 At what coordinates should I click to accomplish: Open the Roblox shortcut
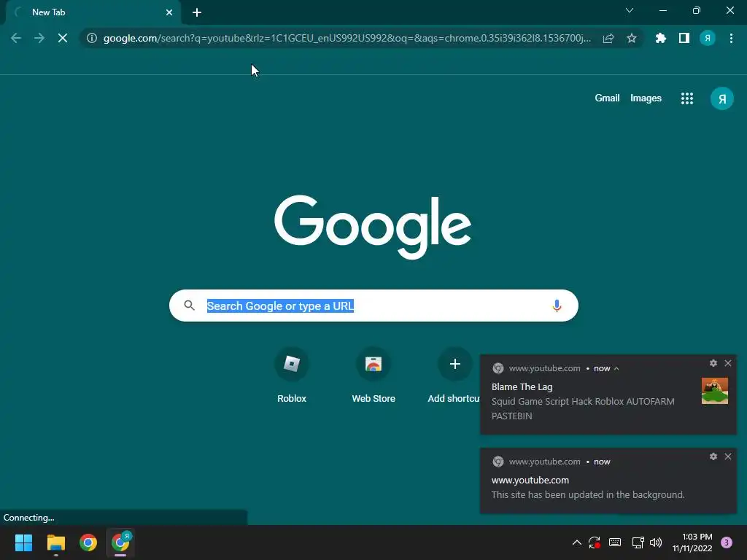(292, 376)
